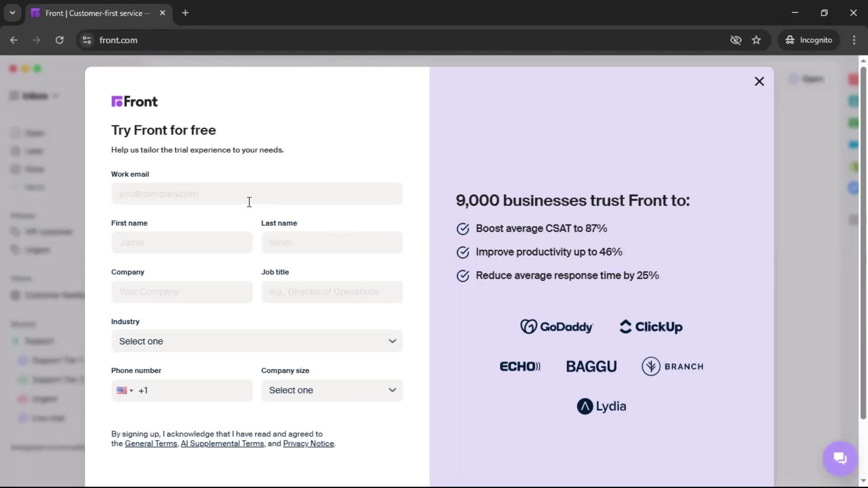
Task: Reload the front.com page
Action: (x=59, y=40)
